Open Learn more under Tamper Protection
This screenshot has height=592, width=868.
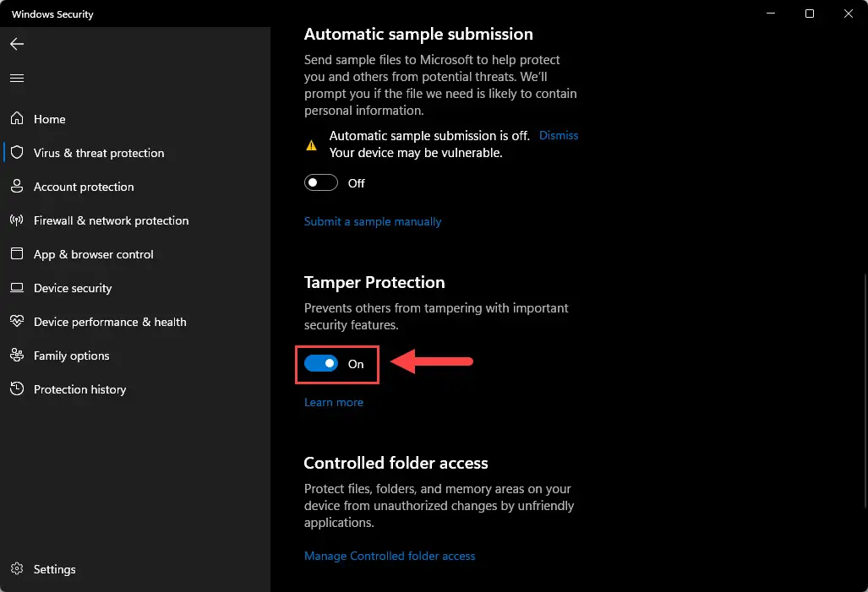[x=334, y=402]
